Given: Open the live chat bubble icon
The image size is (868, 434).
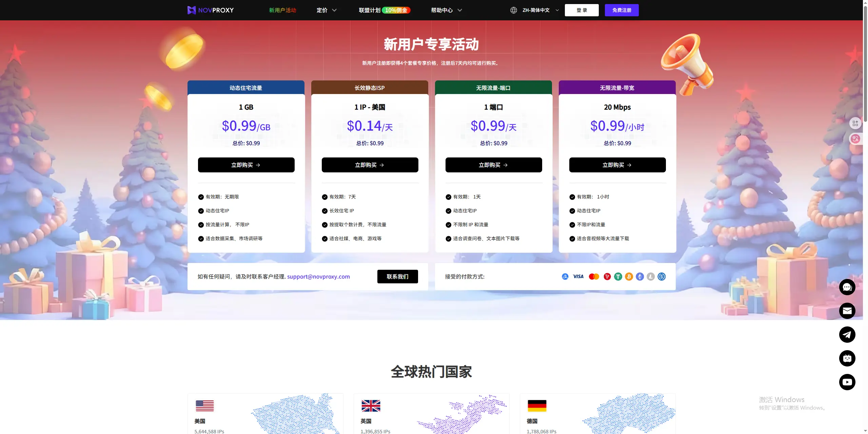Looking at the screenshot, I should pos(847,287).
